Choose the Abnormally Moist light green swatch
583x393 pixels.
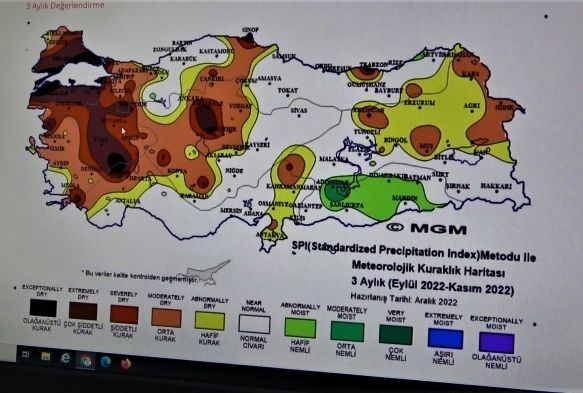pos(300,328)
